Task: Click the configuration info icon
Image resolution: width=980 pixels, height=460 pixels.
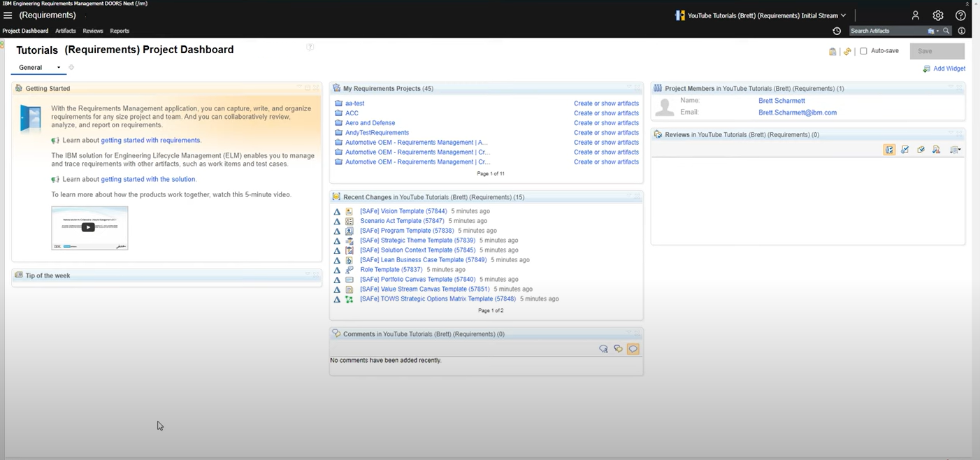Action: pos(962,31)
